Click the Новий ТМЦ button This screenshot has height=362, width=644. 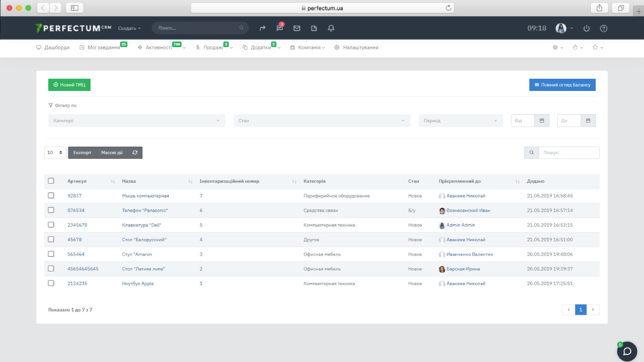pyautogui.click(x=69, y=85)
